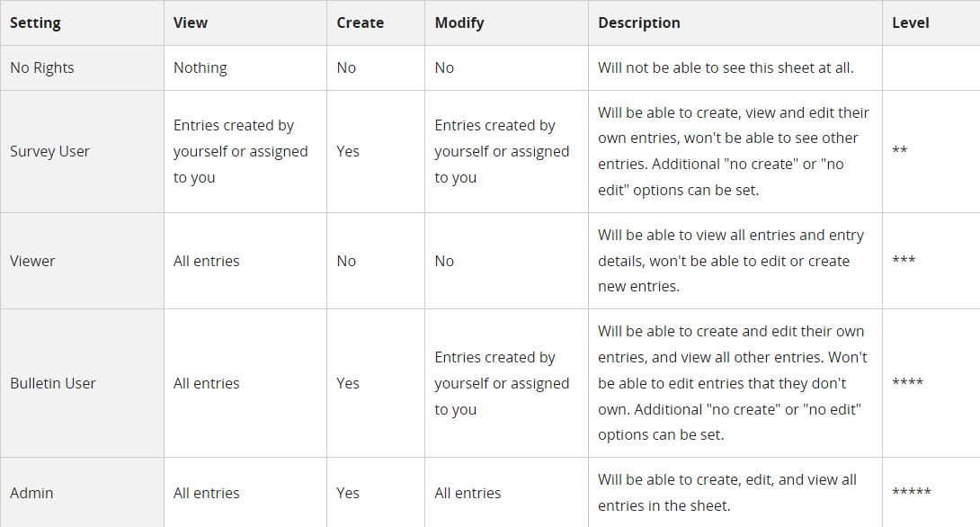The height and width of the screenshot is (527, 980).
Task: Click the Admin row description text
Action: [x=726, y=493]
